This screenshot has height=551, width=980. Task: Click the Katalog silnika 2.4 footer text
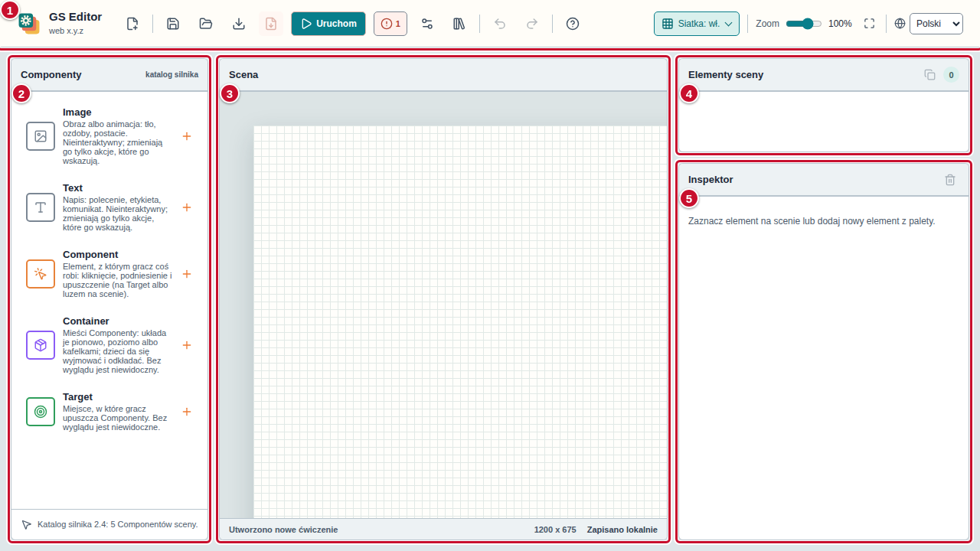(x=118, y=525)
